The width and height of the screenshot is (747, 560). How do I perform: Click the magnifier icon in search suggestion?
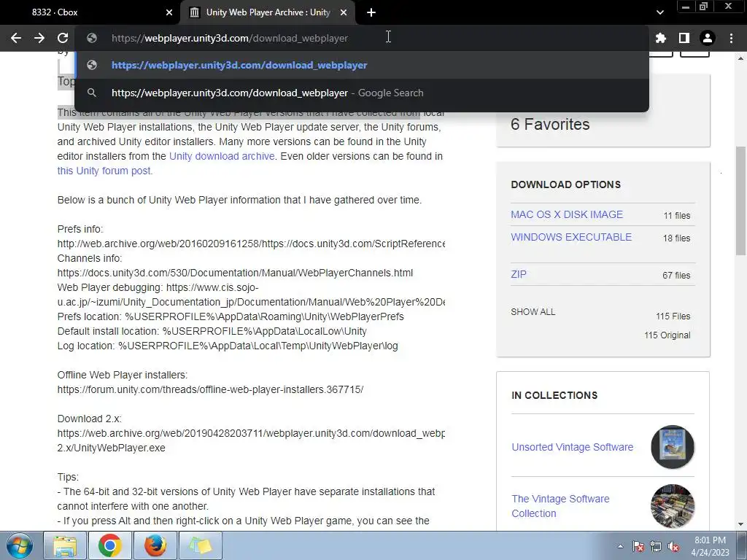click(92, 93)
